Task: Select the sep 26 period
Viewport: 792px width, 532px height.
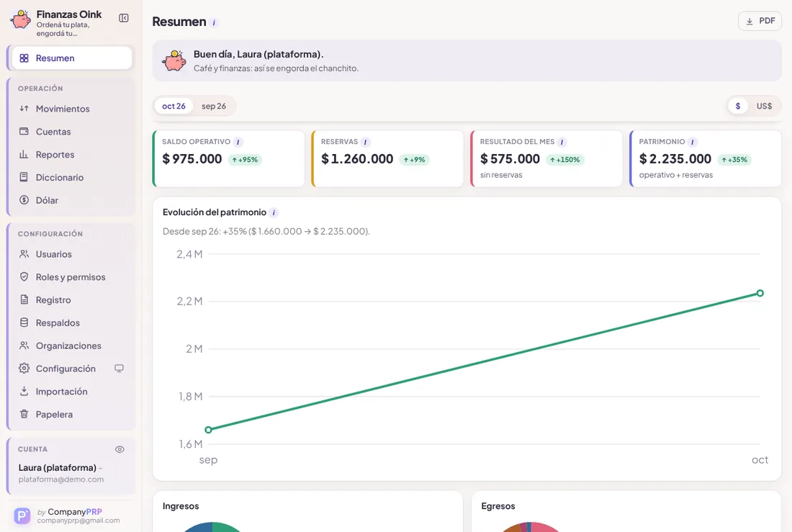Action: click(214, 106)
